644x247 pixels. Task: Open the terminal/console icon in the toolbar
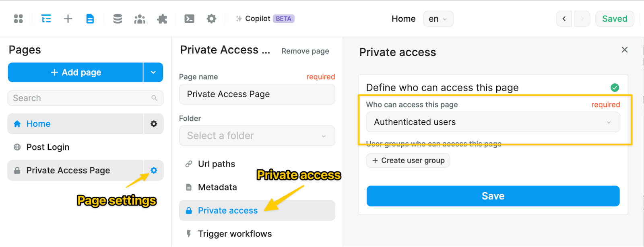click(x=189, y=19)
